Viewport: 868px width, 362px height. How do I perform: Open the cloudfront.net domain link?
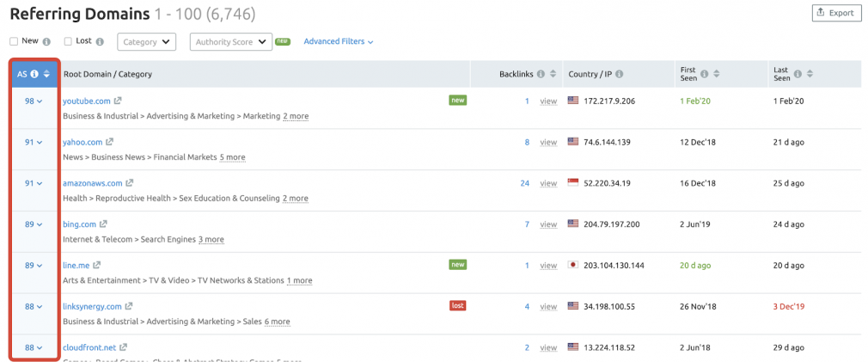click(x=89, y=347)
